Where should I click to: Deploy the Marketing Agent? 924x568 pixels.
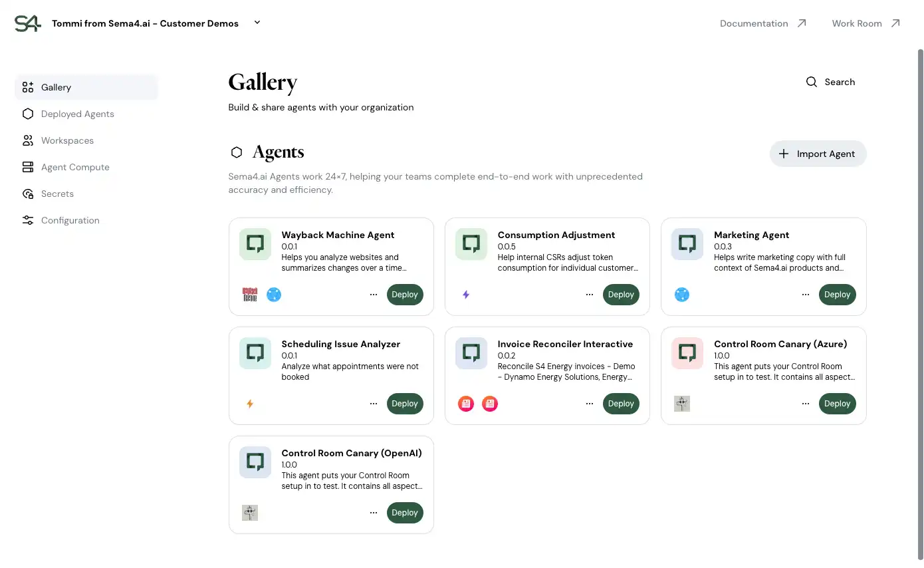(837, 294)
